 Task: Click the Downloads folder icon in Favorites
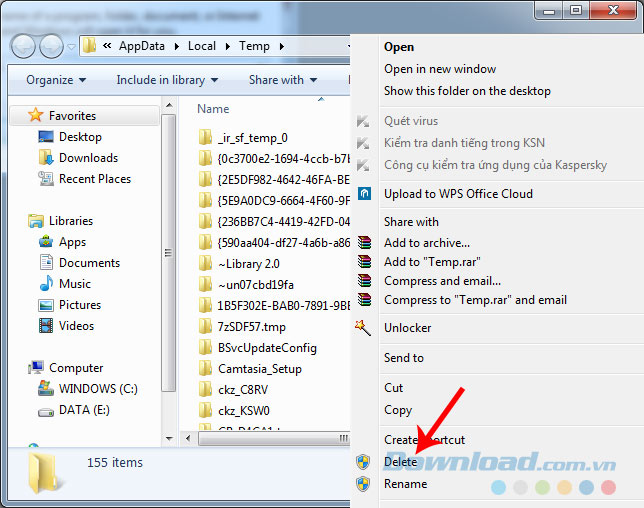coord(46,157)
